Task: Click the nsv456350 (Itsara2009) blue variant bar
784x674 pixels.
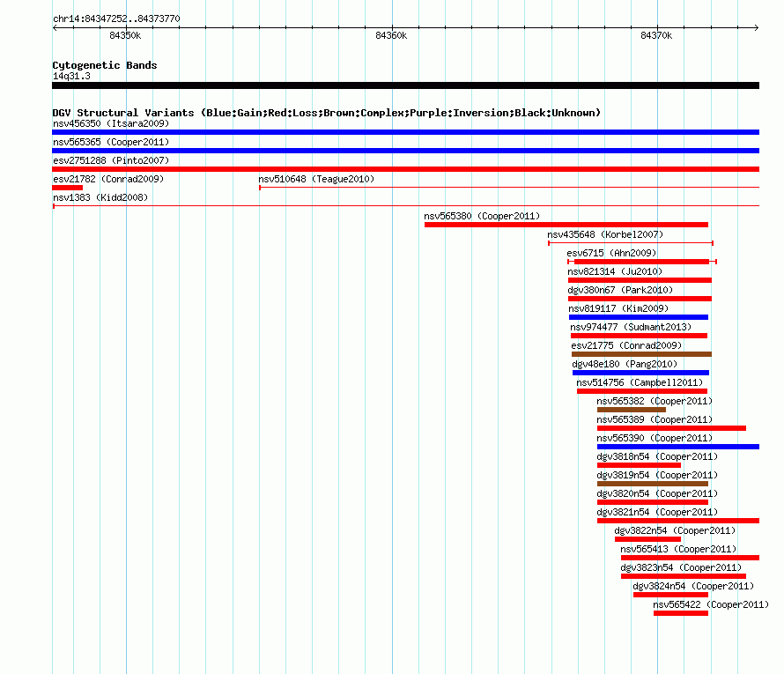Action: (x=405, y=132)
